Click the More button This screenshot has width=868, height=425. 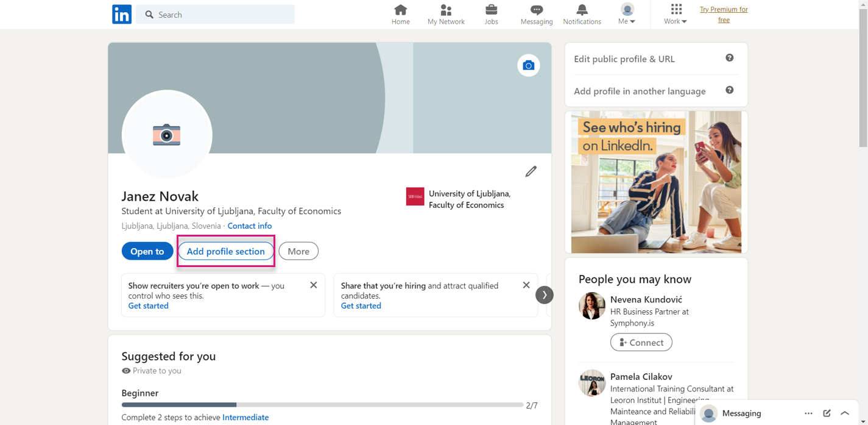[x=298, y=251]
